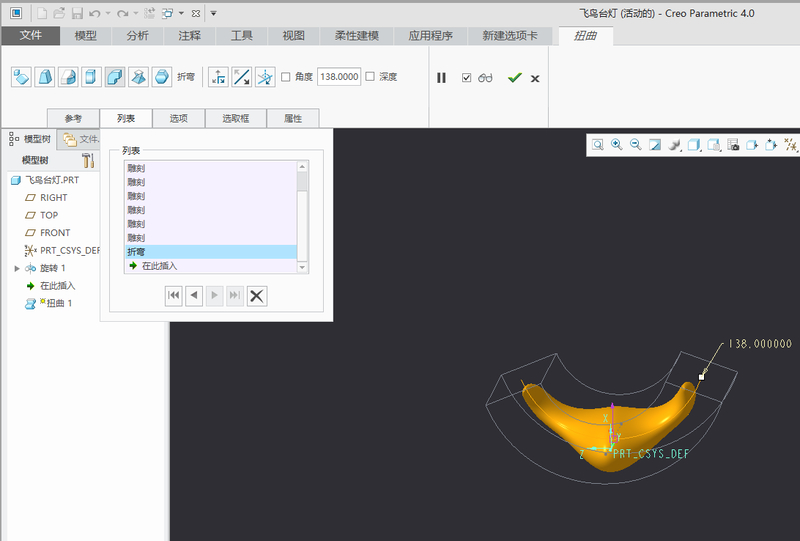Open the Saved Orientations cube icon
This screenshot has width=800, height=541.
click(x=714, y=145)
